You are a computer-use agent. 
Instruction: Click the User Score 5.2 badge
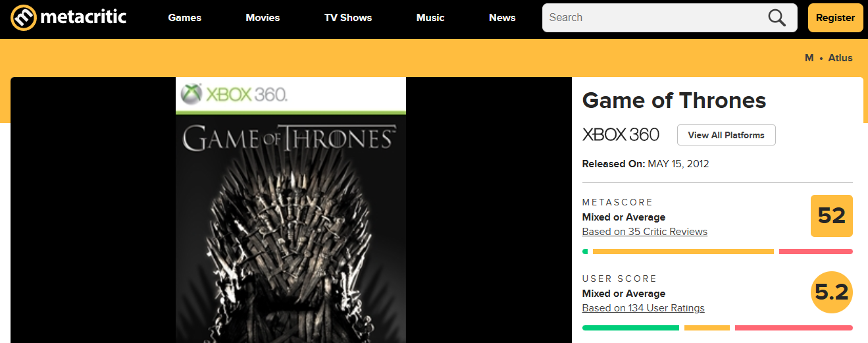[832, 292]
